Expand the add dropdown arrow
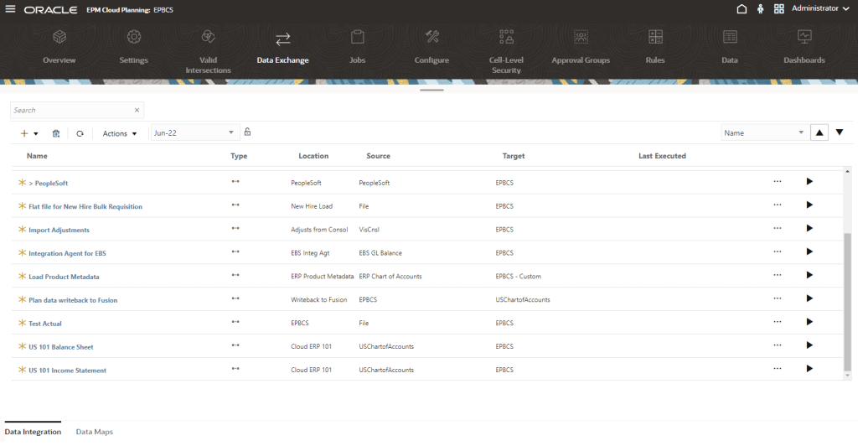This screenshot has height=446, width=868. (x=36, y=134)
